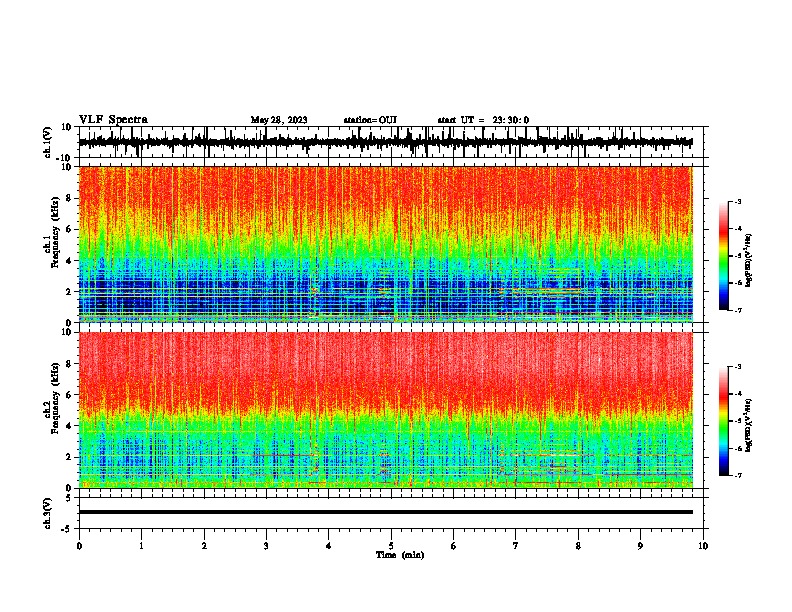
Task: Click time axis tick label "9"
Action: tap(640, 546)
